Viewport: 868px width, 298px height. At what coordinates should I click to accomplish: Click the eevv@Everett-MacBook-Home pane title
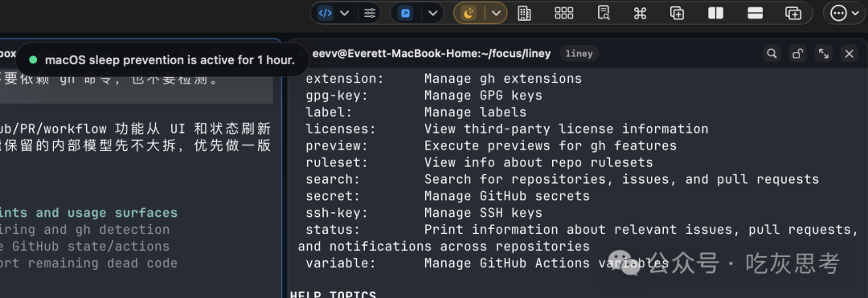(432, 54)
